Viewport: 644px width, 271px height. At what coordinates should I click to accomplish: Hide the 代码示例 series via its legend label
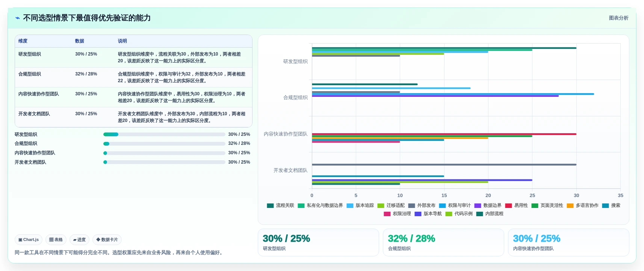click(x=463, y=214)
